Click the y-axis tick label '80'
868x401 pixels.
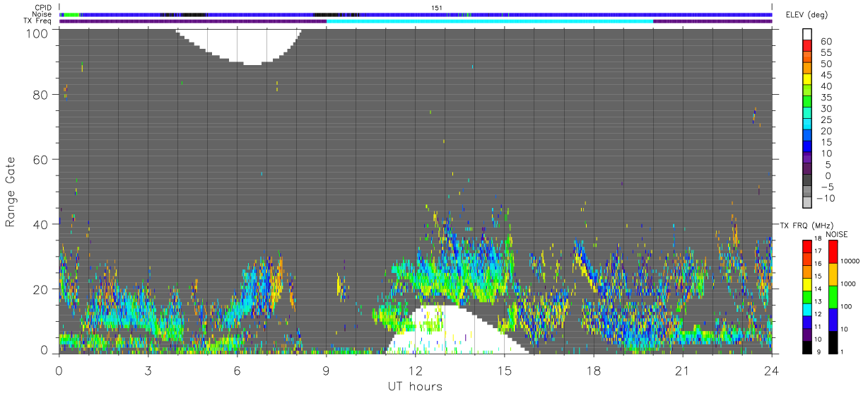pyautogui.click(x=42, y=95)
